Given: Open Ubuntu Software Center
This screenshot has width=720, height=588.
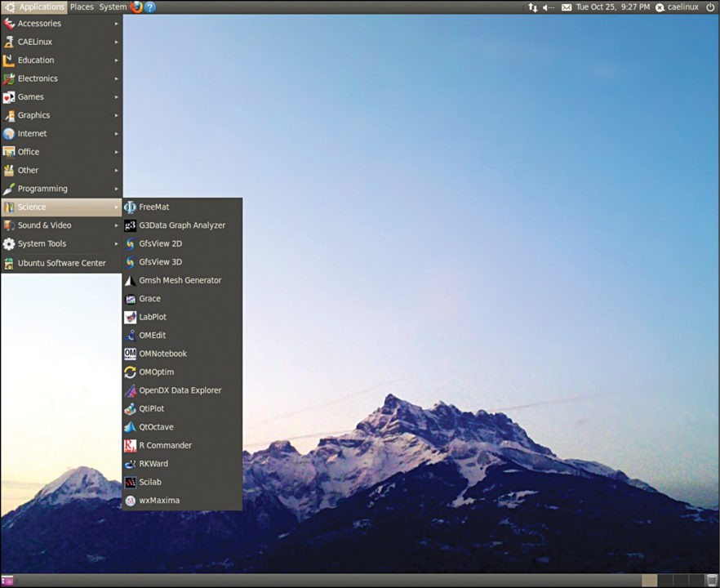Looking at the screenshot, I should (x=61, y=263).
